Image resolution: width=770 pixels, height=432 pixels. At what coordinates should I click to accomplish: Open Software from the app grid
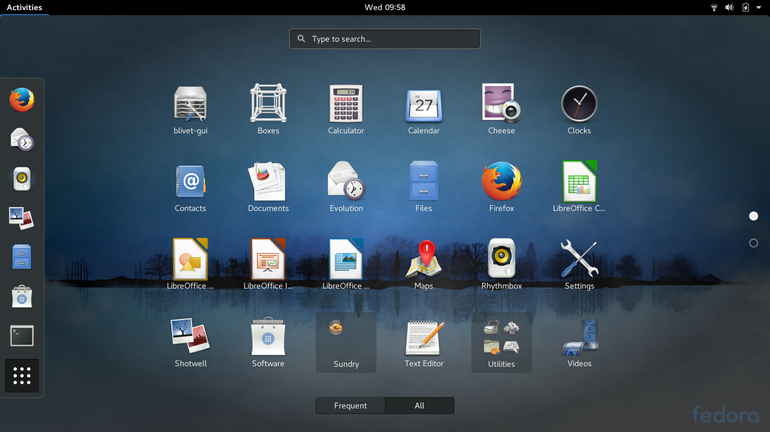click(268, 343)
